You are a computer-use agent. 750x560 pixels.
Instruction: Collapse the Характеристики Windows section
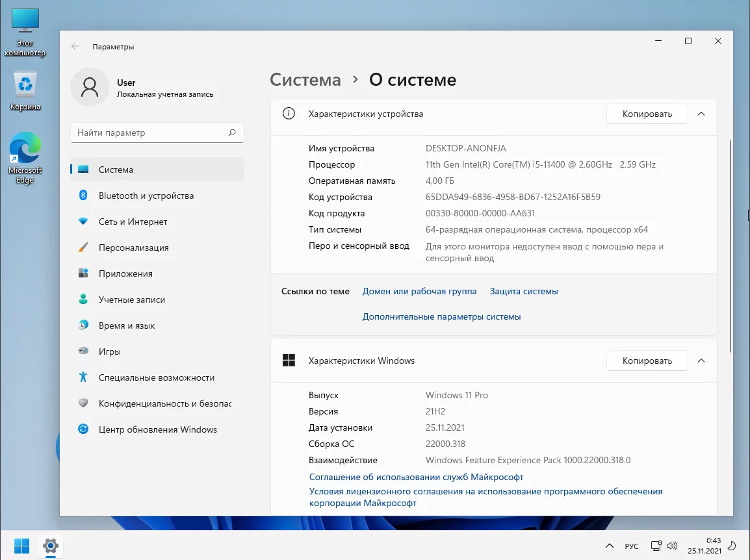(x=701, y=361)
